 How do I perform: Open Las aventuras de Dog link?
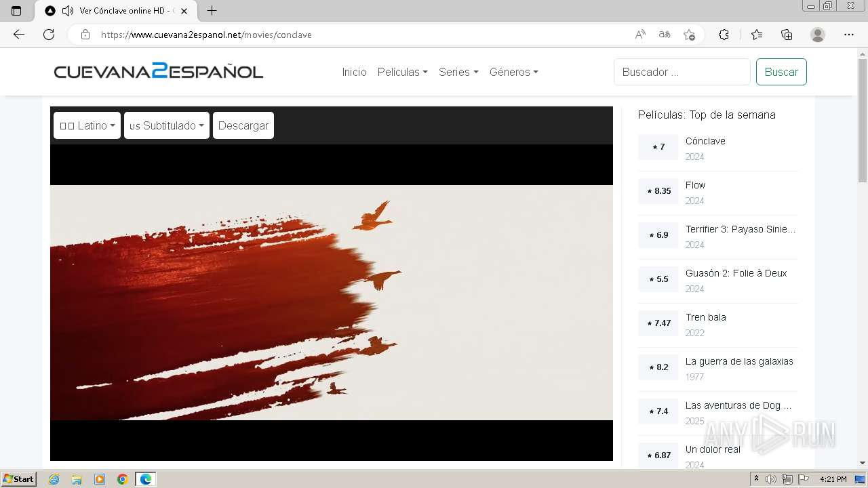click(738, 405)
